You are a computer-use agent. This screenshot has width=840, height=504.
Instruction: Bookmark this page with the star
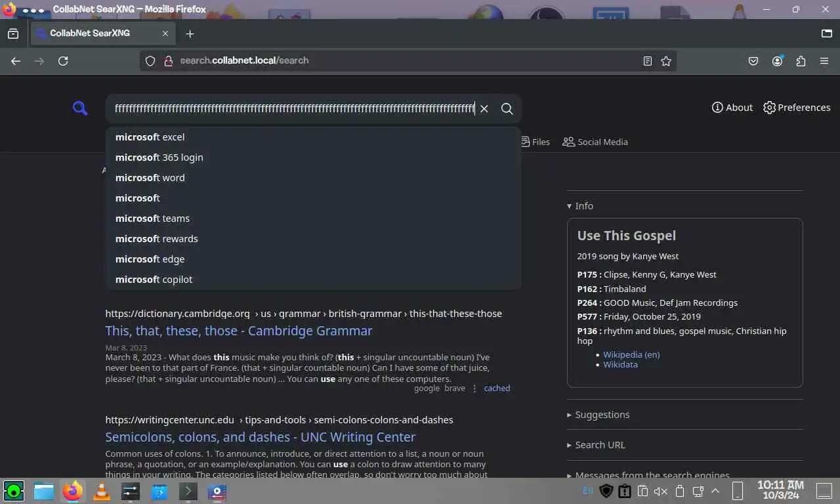pyautogui.click(x=666, y=61)
